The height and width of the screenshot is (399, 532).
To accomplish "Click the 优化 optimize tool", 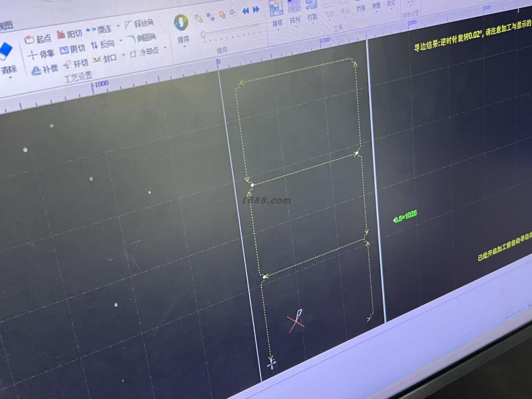I will click(x=391, y=3).
